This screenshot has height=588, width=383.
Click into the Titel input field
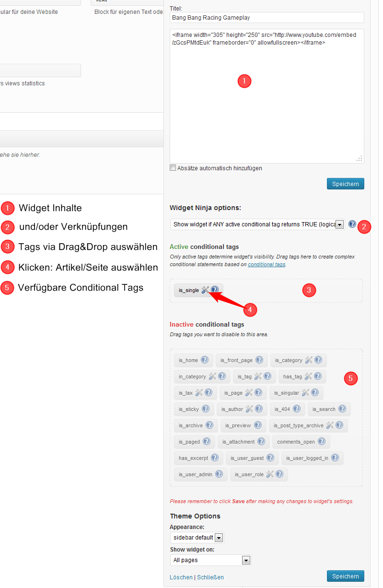coord(267,17)
